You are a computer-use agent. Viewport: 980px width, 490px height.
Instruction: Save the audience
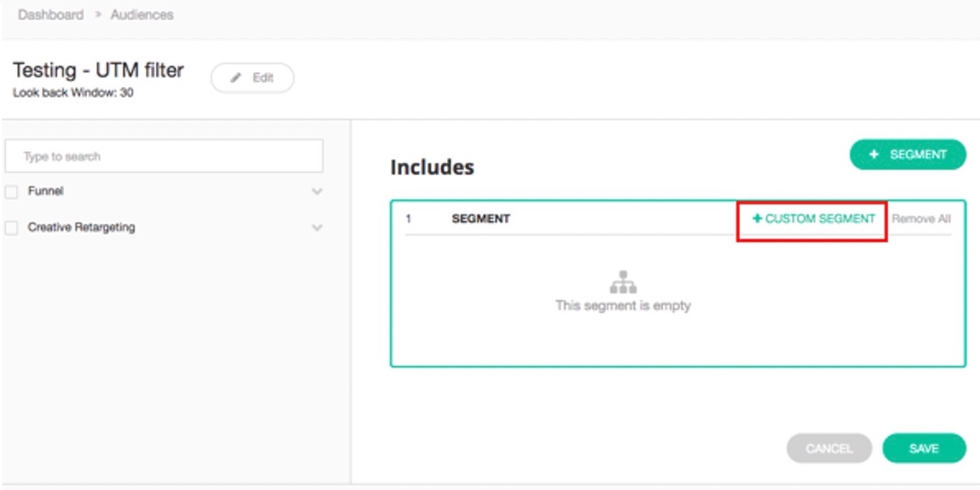tap(924, 449)
